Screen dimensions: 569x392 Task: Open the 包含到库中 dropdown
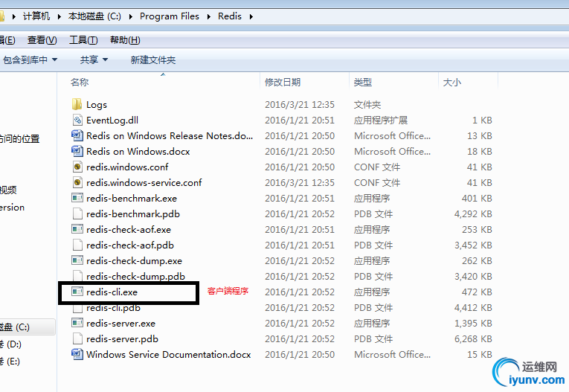point(30,60)
